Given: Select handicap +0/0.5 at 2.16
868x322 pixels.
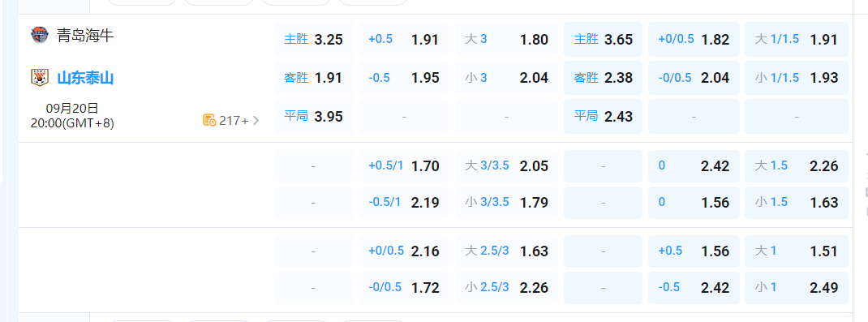Looking at the screenshot, I should coord(403,251).
